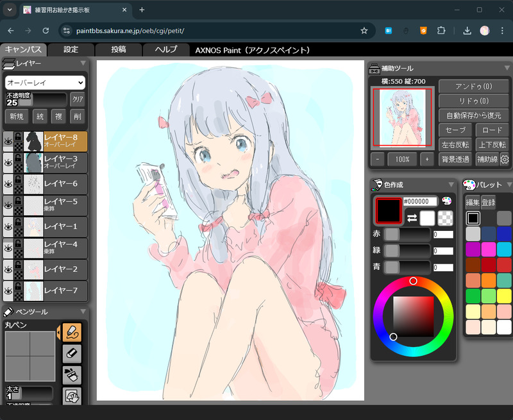Click the ロード load button
513x420 pixels.
tap(492, 130)
